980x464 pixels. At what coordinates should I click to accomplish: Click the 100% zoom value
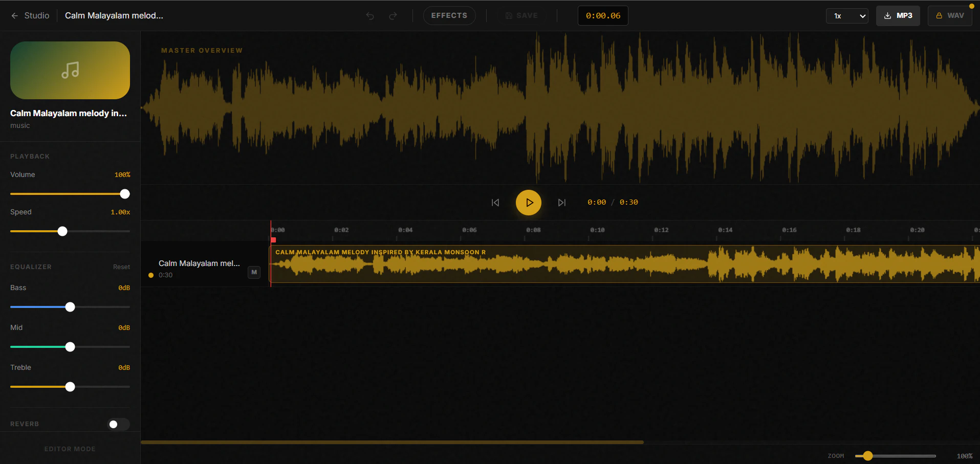[965, 456]
